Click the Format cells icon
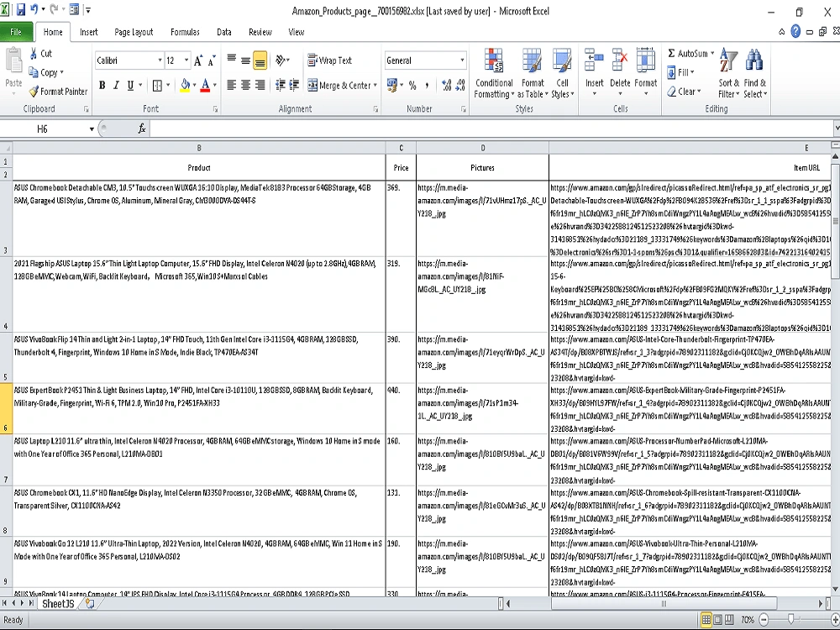The height and width of the screenshot is (630, 840). (645, 61)
